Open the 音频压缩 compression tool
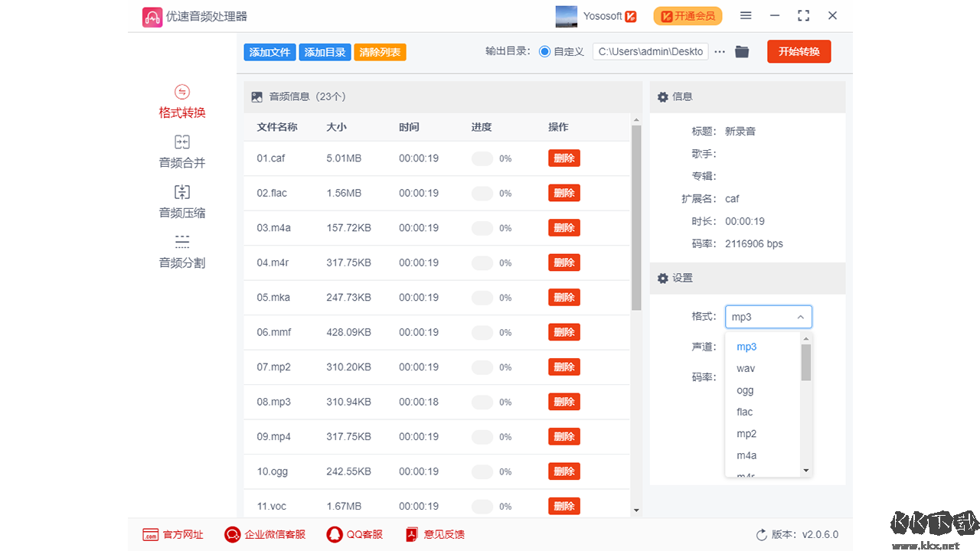 [181, 201]
